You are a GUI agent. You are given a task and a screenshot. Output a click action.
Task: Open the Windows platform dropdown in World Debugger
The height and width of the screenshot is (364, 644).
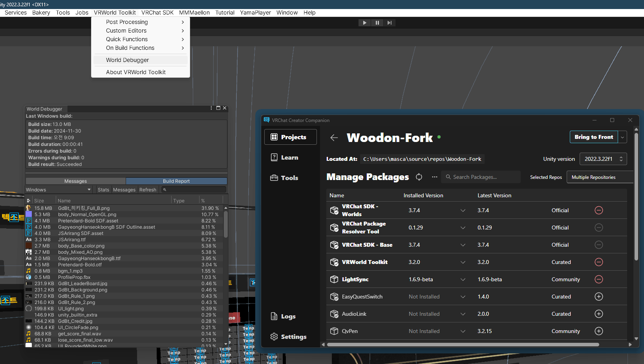tap(59, 189)
